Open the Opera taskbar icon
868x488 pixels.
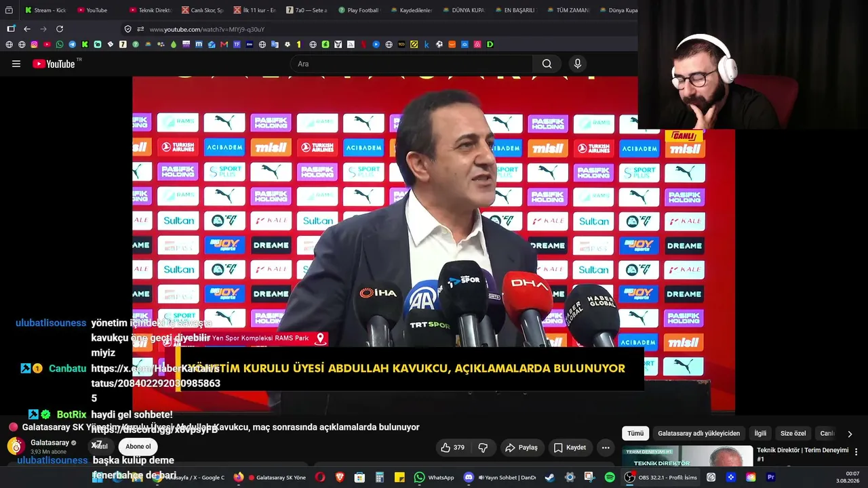coord(319,477)
